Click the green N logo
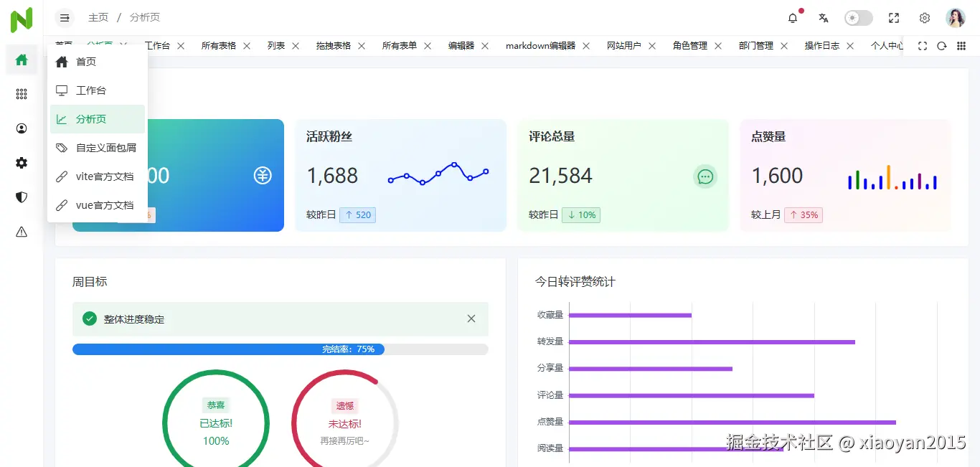 coord(22,19)
